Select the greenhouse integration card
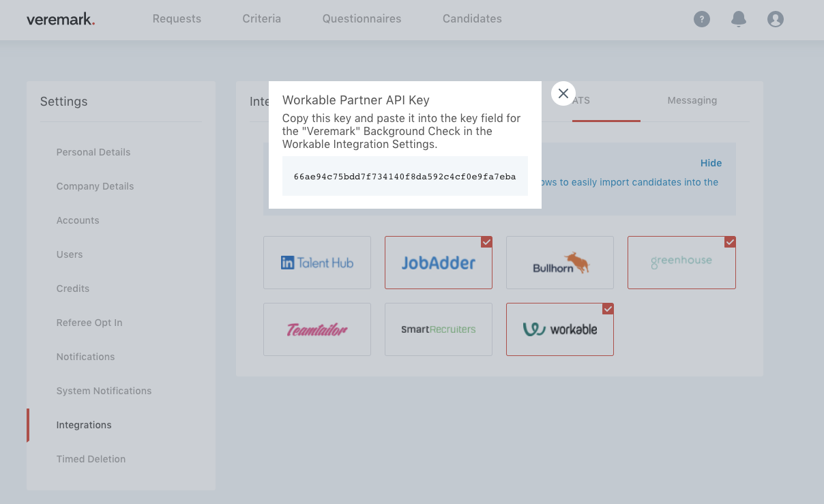Viewport: 824px width, 504px height. coord(681,263)
